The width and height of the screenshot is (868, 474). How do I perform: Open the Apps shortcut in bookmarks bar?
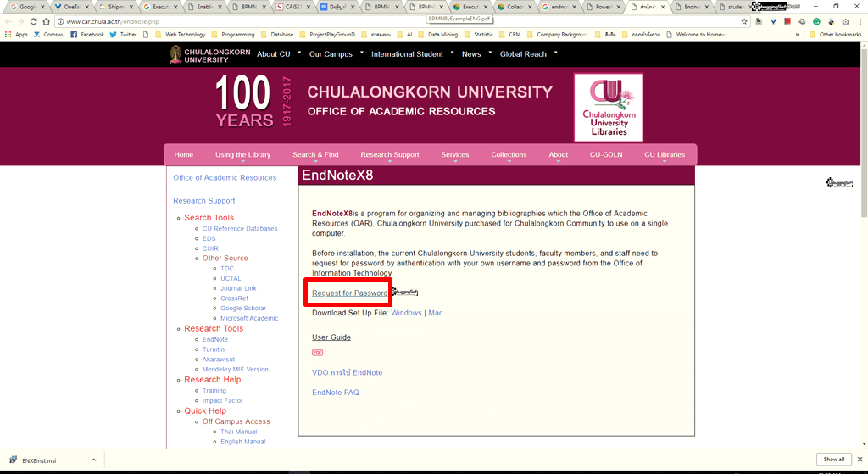click(17, 34)
